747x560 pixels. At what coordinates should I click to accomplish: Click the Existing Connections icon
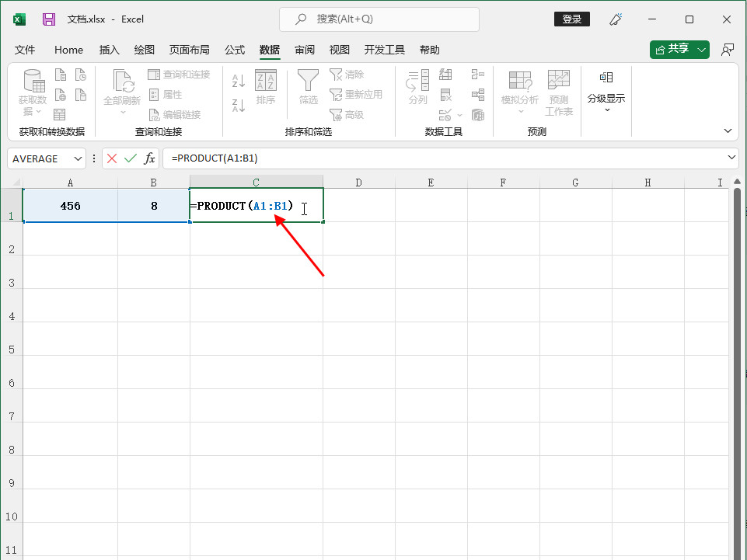pos(81,95)
